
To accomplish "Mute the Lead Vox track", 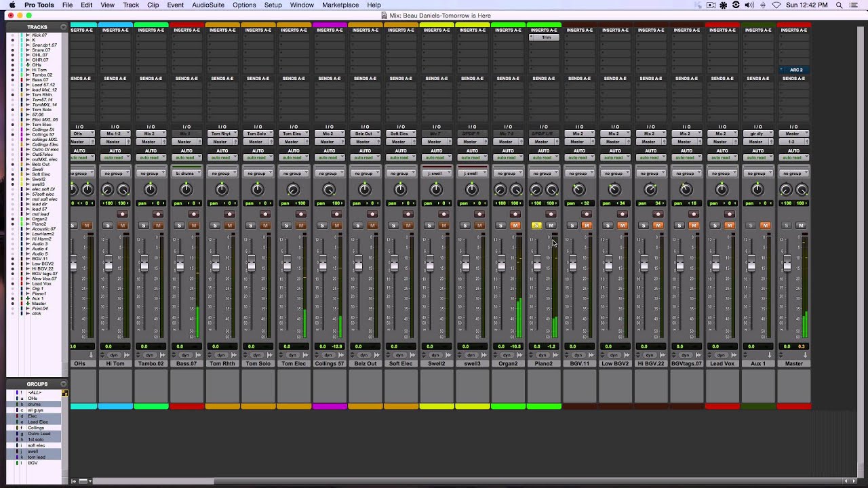I will click(x=729, y=226).
